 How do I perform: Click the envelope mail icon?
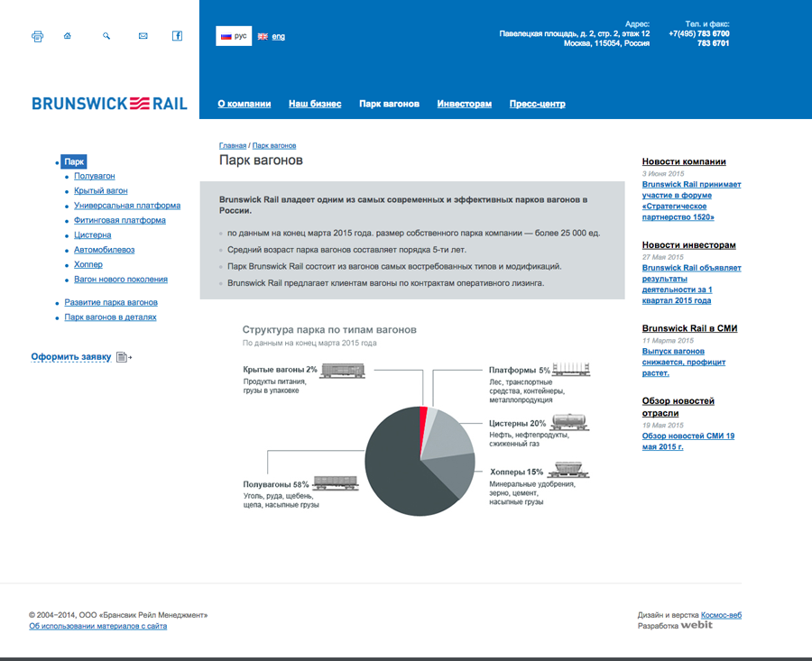point(143,36)
